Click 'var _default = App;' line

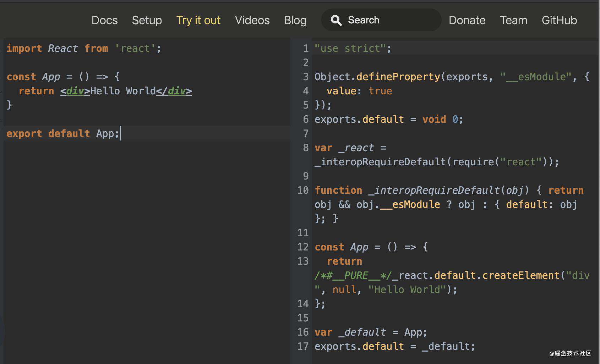pos(371,332)
